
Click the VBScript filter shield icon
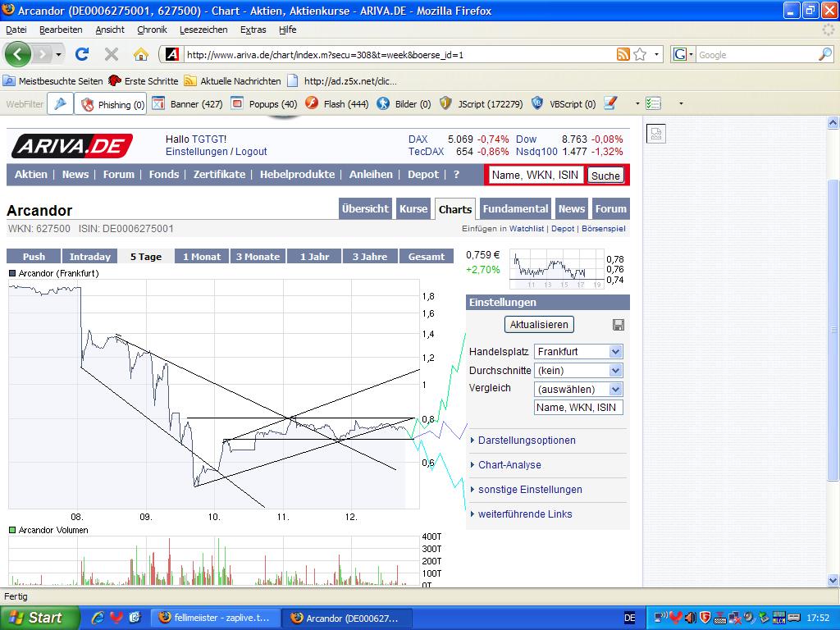(x=536, y=103)
